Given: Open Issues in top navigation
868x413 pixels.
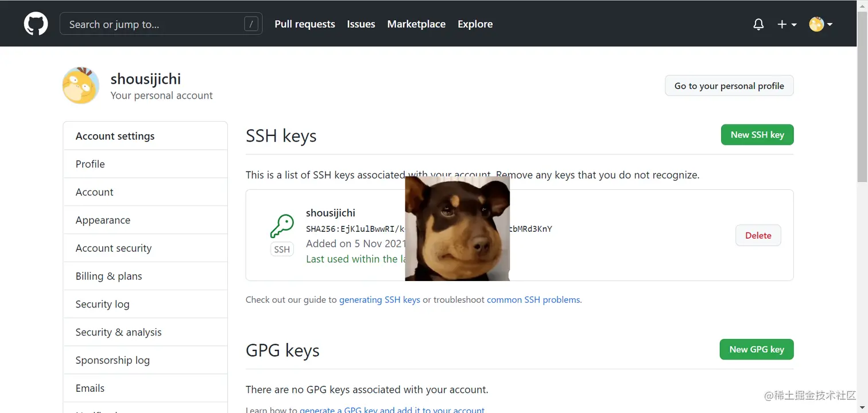Looking at the screenshot, I should pyautogui.click(x=361, y=24).
